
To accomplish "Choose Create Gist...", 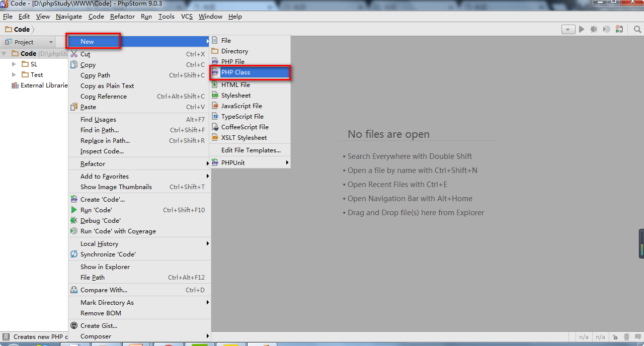I will coord(139,325).
